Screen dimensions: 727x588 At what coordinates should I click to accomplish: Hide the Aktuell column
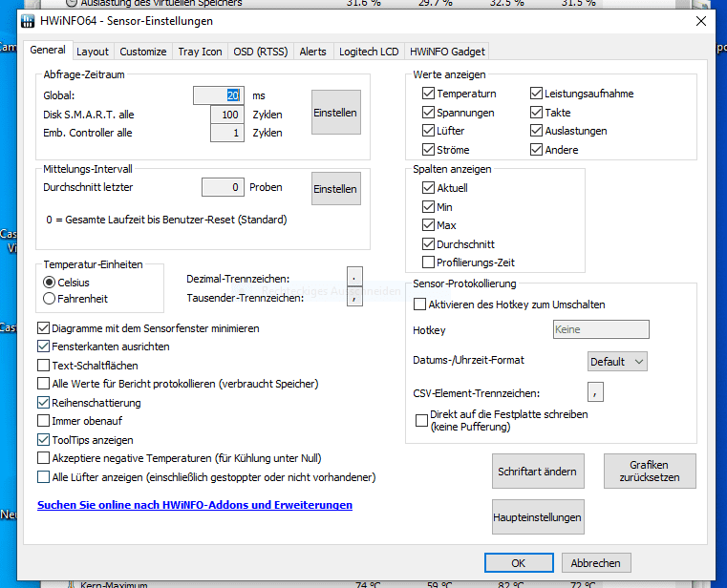click(x=428, y=188)
